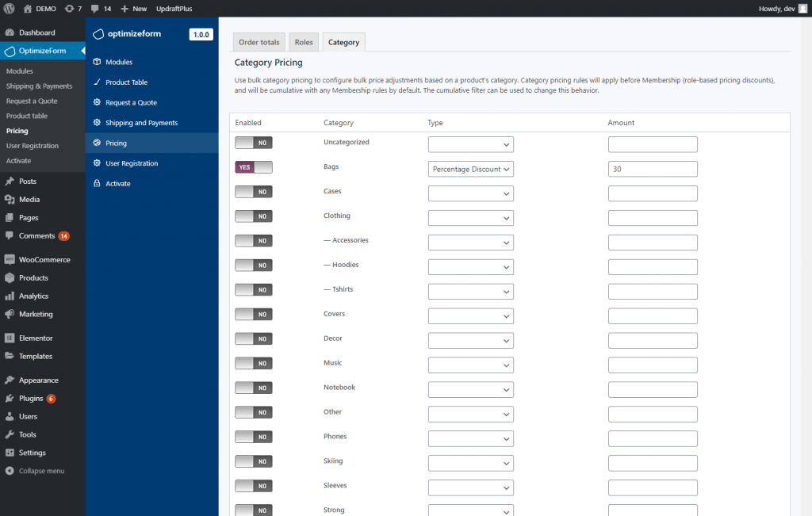Click the Amount field for Other

point(653,414)
